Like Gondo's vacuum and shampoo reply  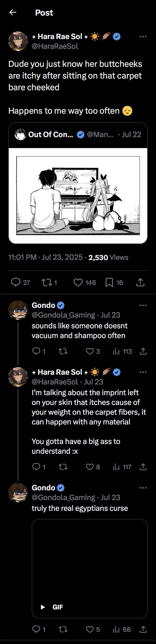point(90,351)
